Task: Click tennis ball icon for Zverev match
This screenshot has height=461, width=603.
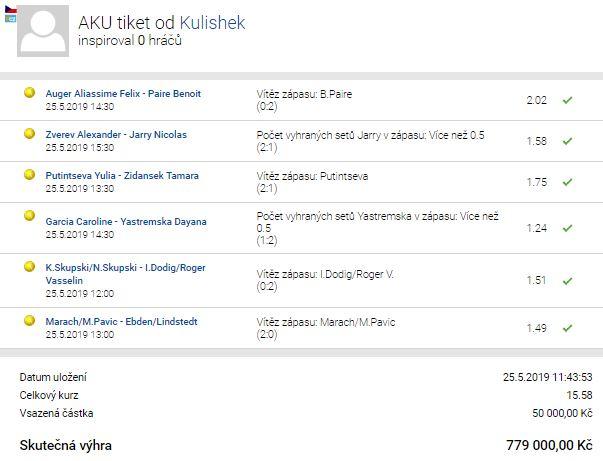Action: point(30,134)
